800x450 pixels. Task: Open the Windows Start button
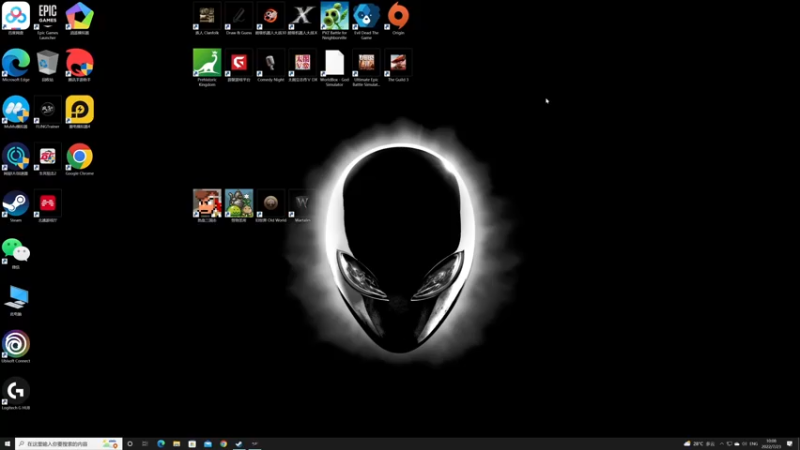tap(7, 444)
